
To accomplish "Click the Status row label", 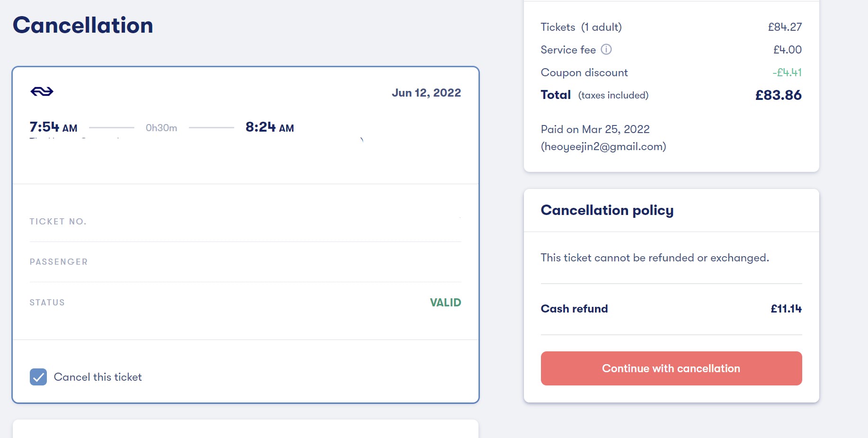I will [47, 303].
